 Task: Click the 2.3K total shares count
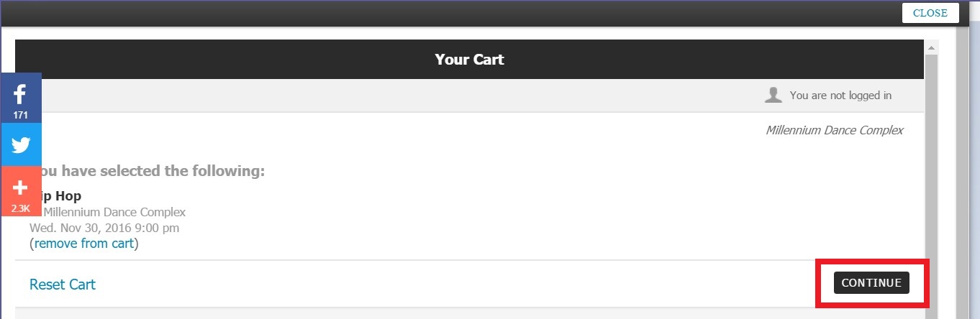pos(20,208)
